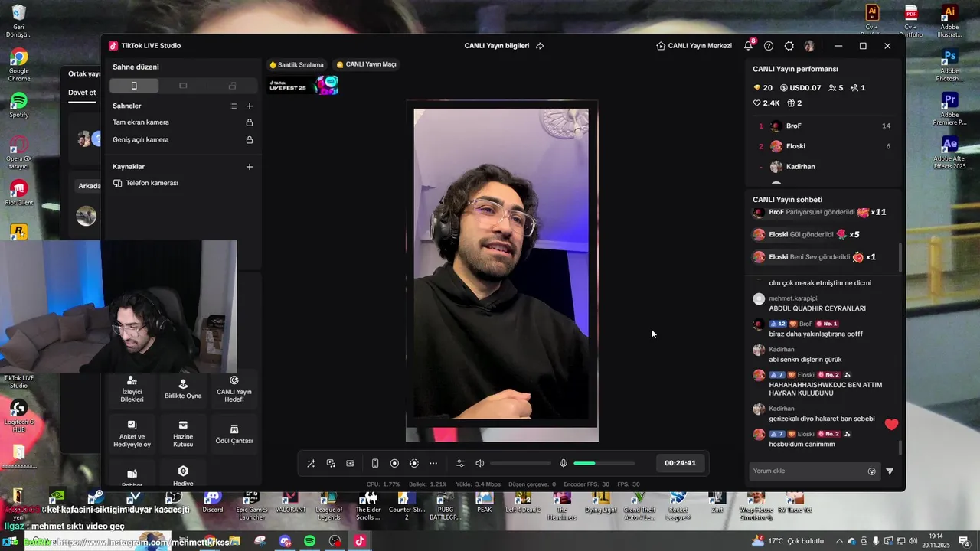980x551 pixels.
Task: Click the 2.4K likes stat
Action: click(766, 103)
